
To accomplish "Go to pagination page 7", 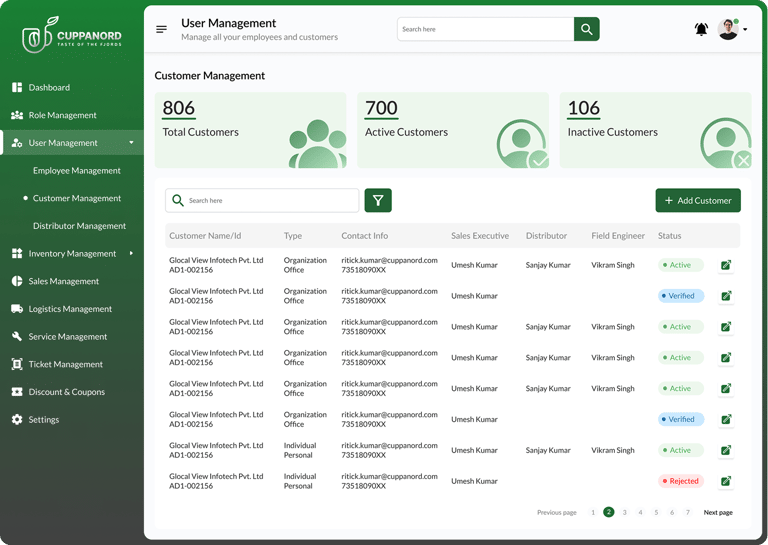I will 688,512.
